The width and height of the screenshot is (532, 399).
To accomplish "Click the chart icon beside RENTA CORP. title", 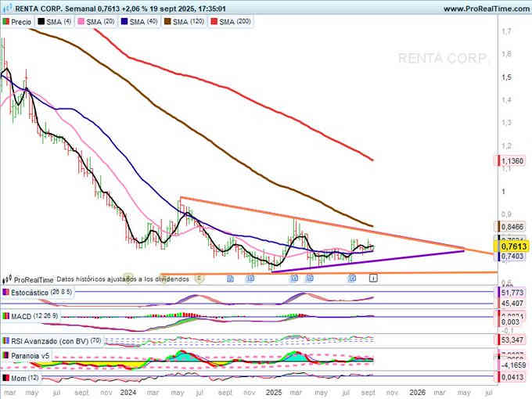I will pos(8,8).
